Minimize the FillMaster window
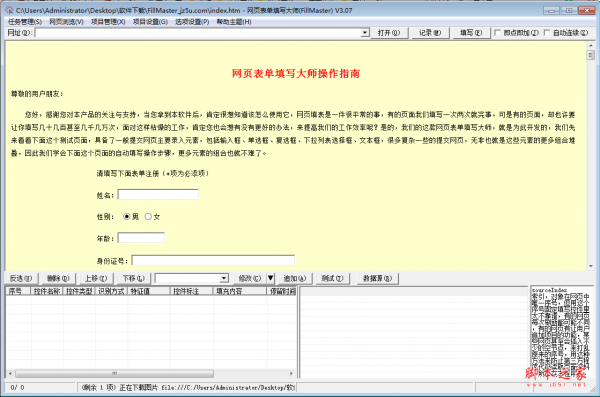This screenshot has width=600, height=397. click(551, 10)
